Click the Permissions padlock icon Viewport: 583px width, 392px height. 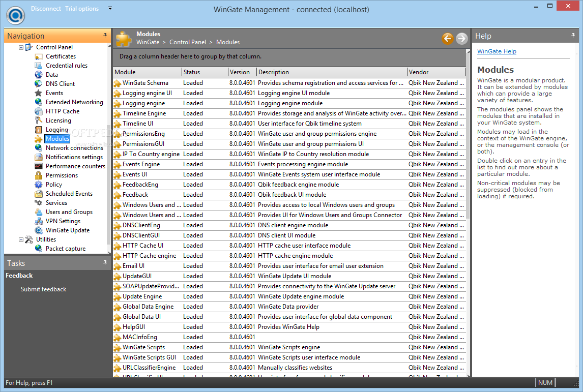pyautogui.click(x=38, y=175)
